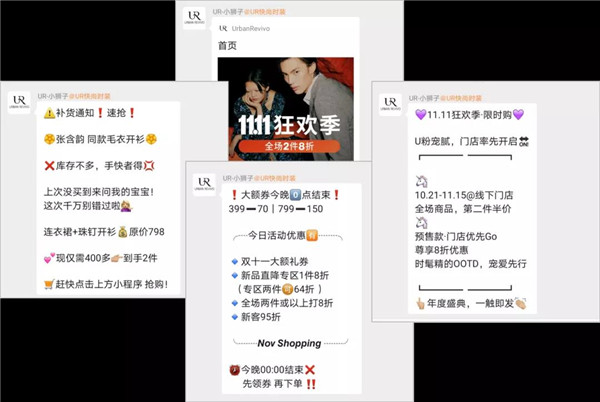Viewport: 600px width, 402px height.
Task: Select the Nov Shopping divider text
Action: click(289, 343)
